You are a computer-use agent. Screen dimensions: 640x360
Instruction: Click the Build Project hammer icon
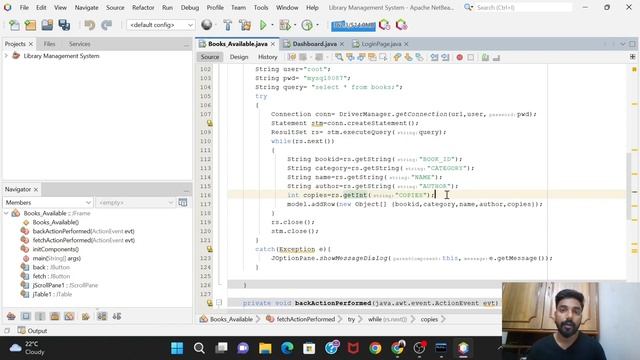coord(227,25)
